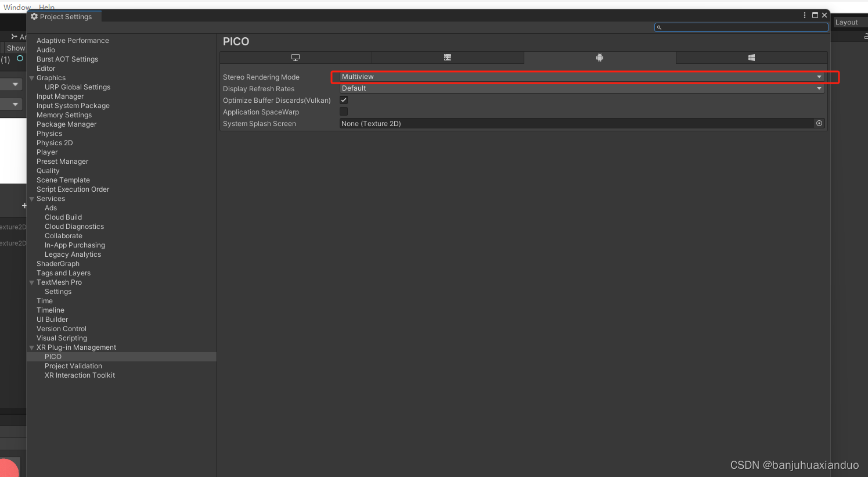Open Timeline settings
This screenshot has width=868, height=477.
coord(51,310)
